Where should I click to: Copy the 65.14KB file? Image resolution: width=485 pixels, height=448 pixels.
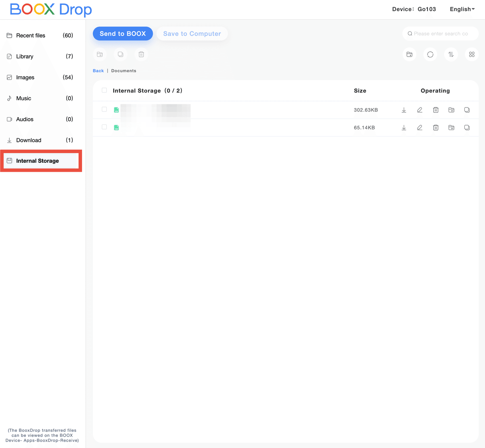coord(467,128)
